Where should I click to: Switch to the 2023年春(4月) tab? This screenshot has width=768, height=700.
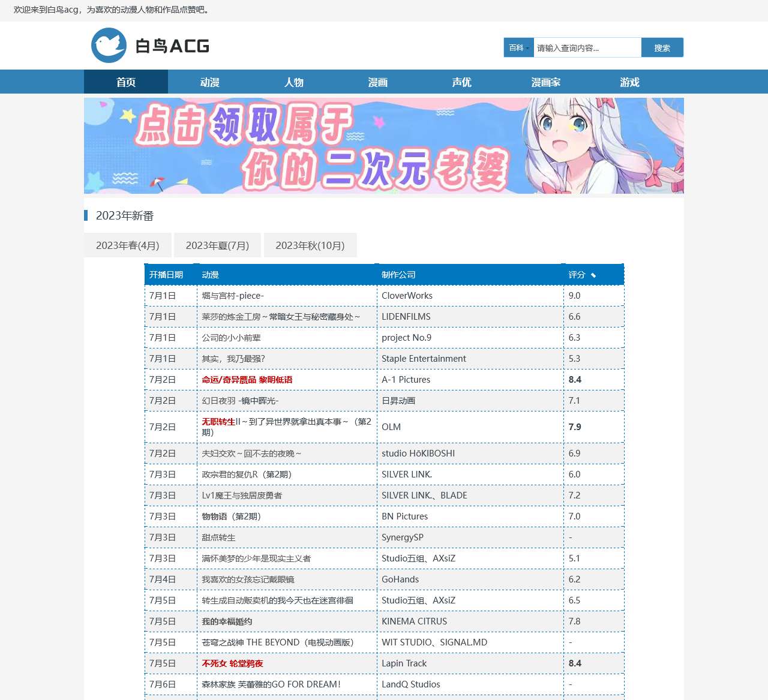coord(128,245)
